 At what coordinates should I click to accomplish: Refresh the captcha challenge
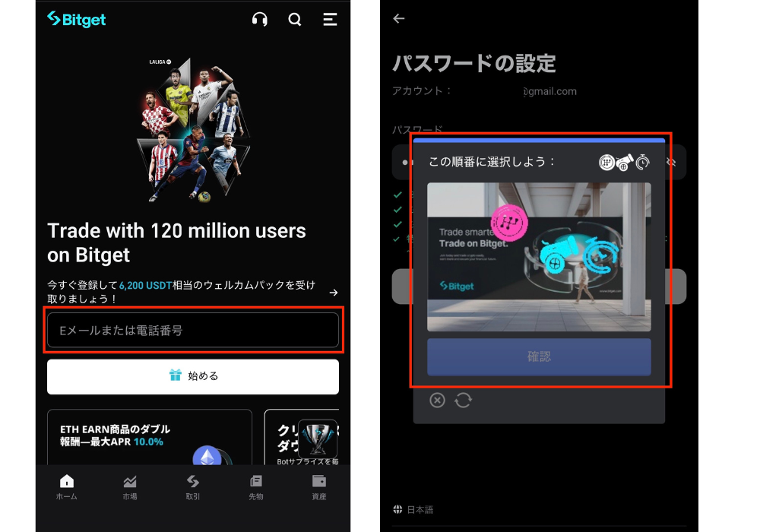463,400
